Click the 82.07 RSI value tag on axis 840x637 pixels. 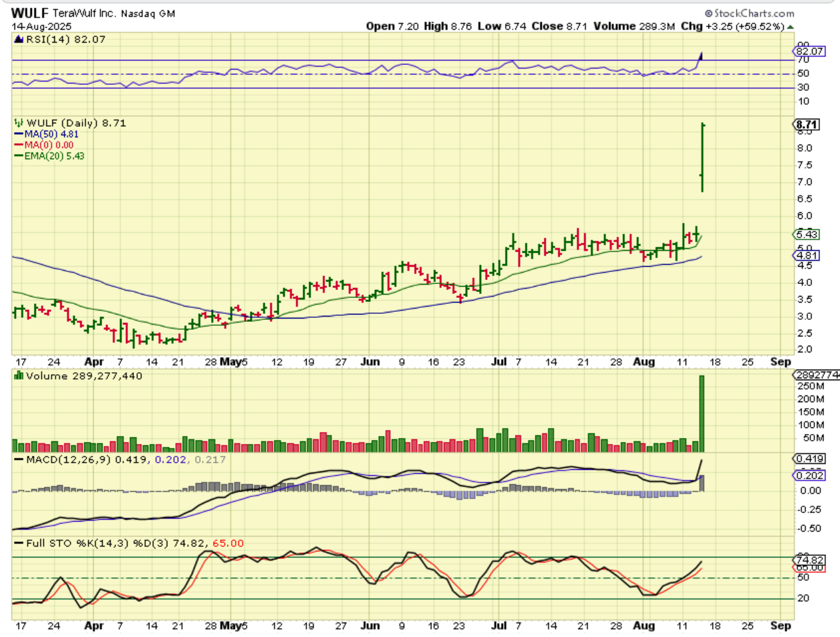809,51
